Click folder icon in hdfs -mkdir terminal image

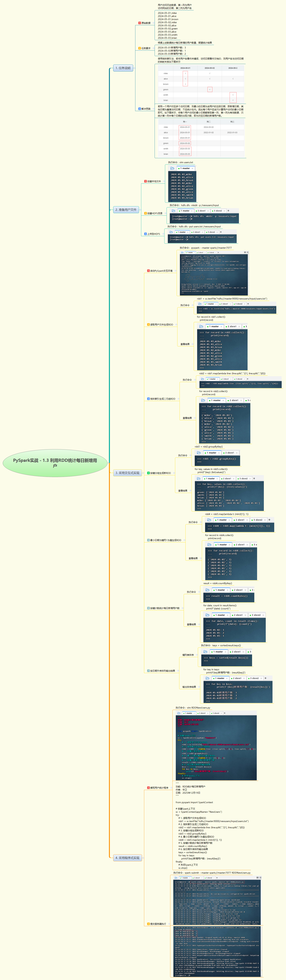point(174,210)
